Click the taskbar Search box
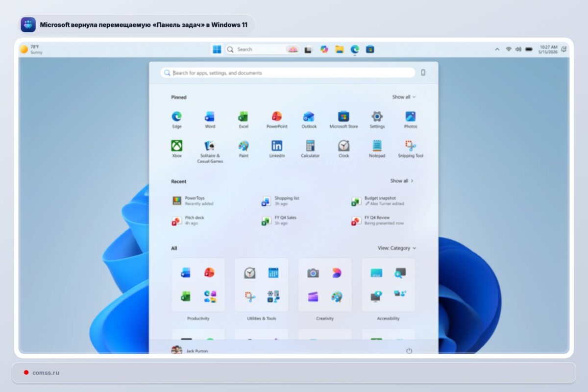This screenshot has width=588, height=392. point(263,49)
